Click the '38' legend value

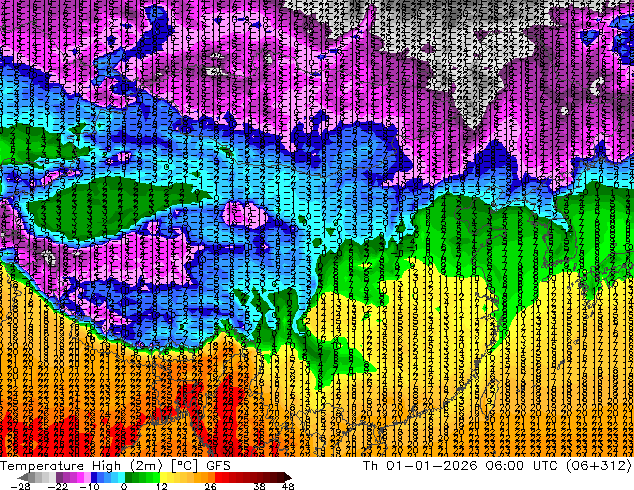click(260, 486)
